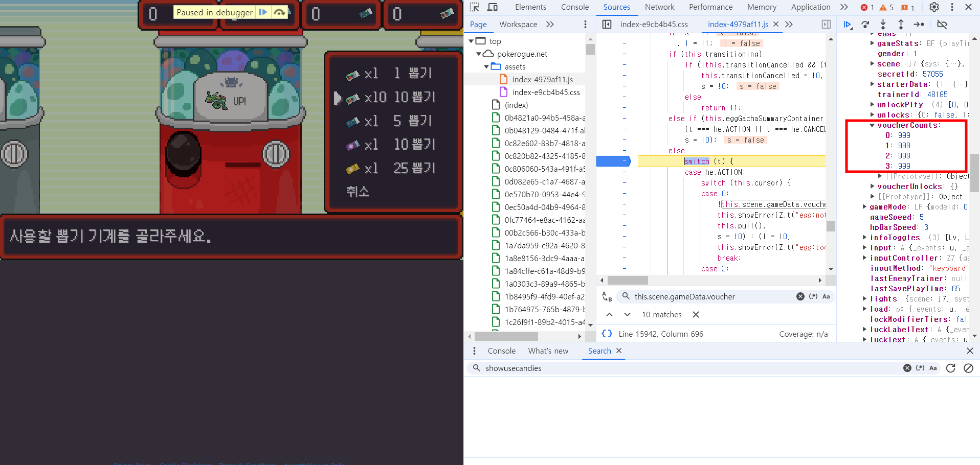Close the index-4979af11.js editor tab
The height and width of the screenshot is (465, 980).
point(776,24)
